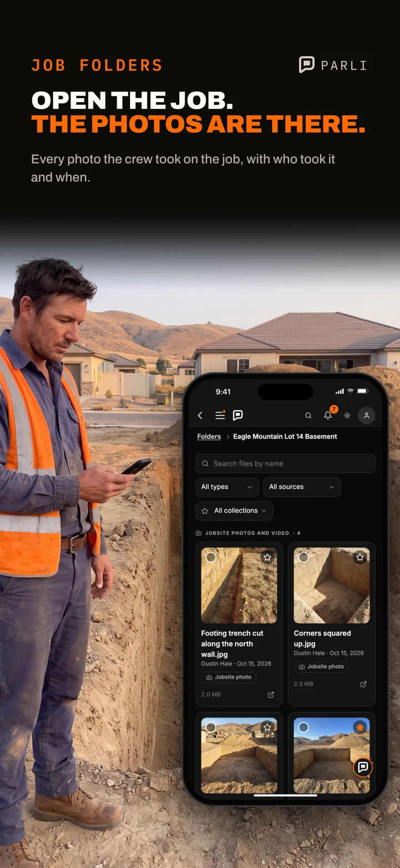Star the Corners squared up photo
The width and height of the screenshot is (400, 868).
tap(360, 557)
